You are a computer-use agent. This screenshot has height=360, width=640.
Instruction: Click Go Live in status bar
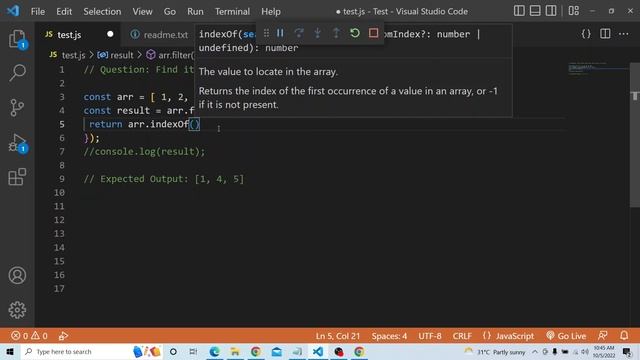566,336
